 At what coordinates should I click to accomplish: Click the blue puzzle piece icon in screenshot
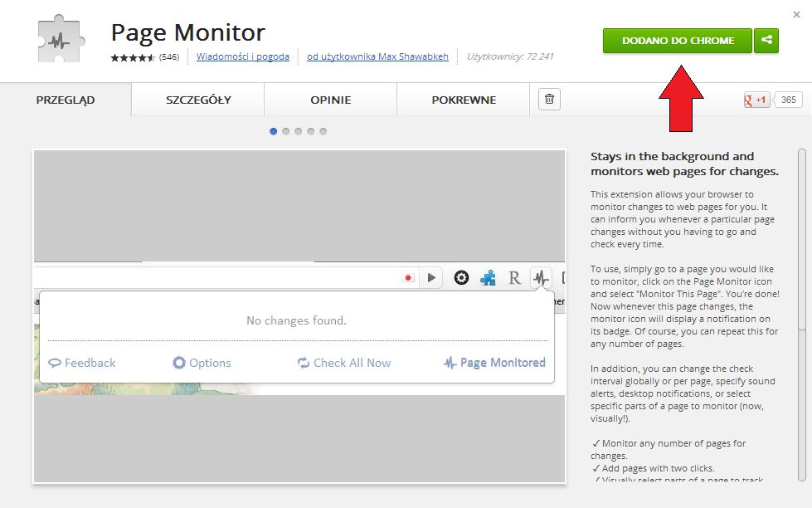[488, 278]
